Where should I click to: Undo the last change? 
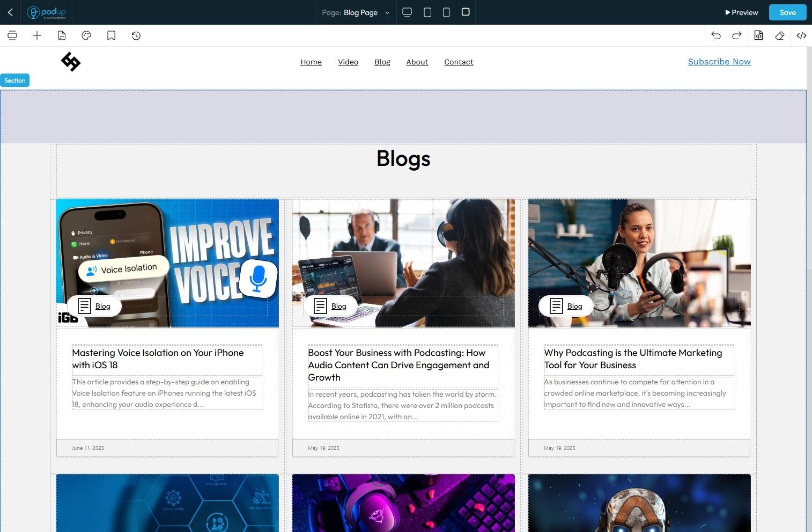716,35
